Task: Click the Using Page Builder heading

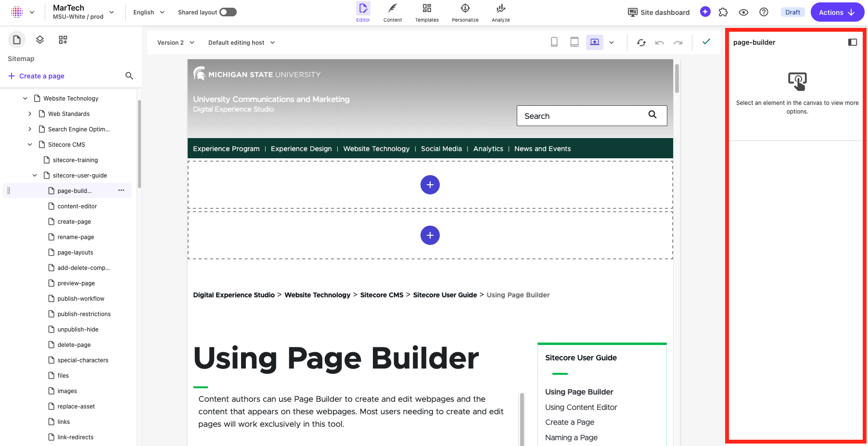Action: coord(336,358)
